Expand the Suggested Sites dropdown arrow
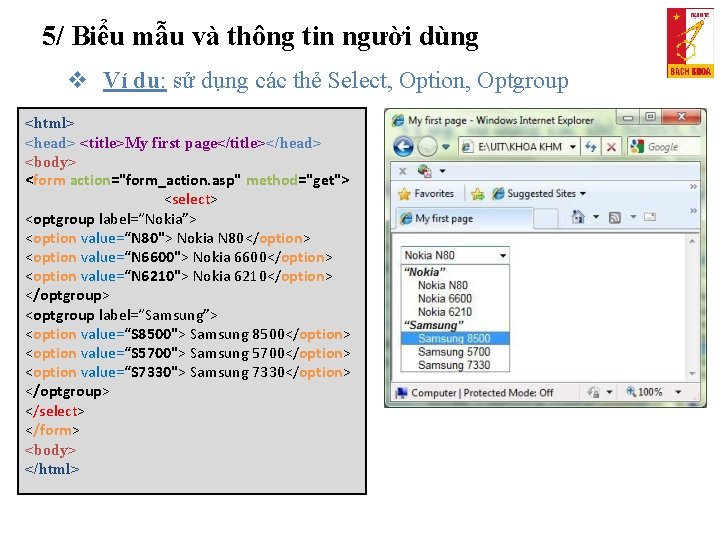This screenshot has width=720, height=540. tap(583, 194)
